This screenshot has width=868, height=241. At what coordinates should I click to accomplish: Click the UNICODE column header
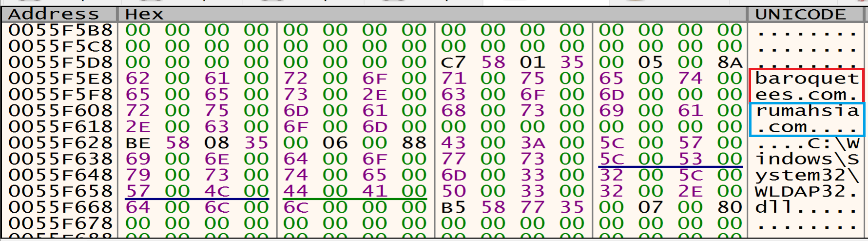[x=800, y=14]
